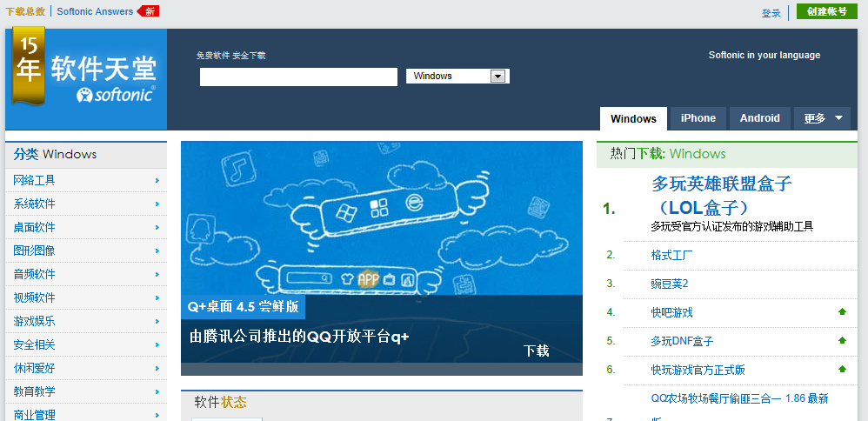Open the 视频软件 category
Screen dimensions: 868x421
pos(34,297)
